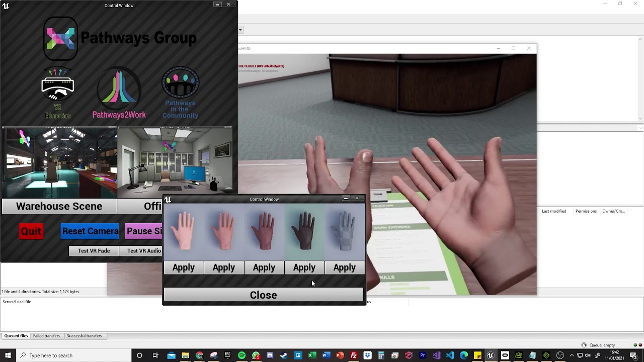Select the pale hand color thumbnail
The image size is (644, 362).
click(184, 231)
